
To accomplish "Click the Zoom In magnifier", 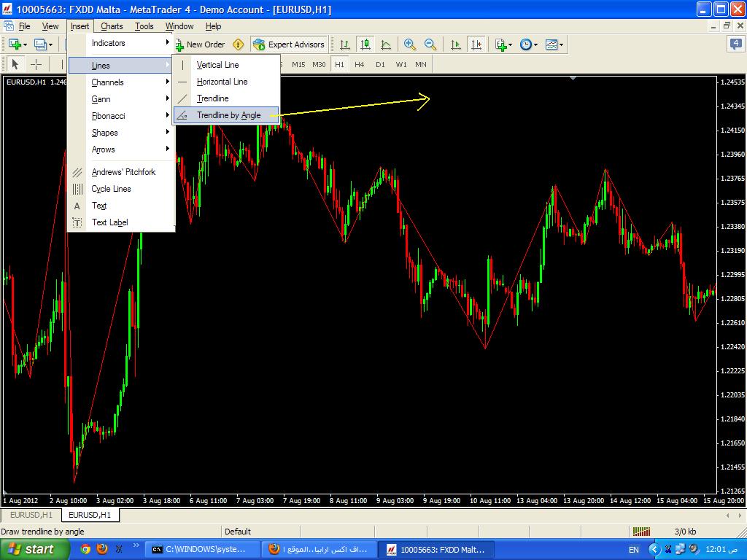I will tap(409, 44).
